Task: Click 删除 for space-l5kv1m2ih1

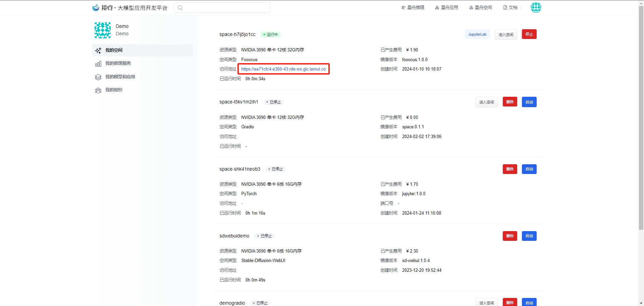Action: click(510, 102)
